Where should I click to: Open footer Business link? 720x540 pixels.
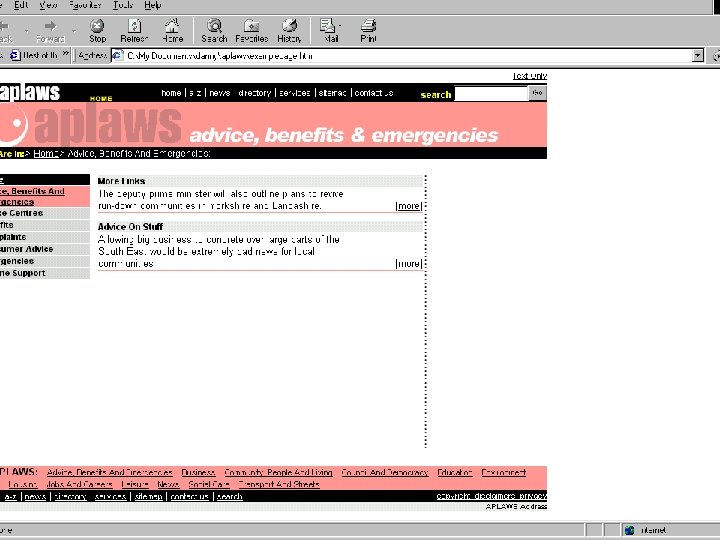coord(198,472)
